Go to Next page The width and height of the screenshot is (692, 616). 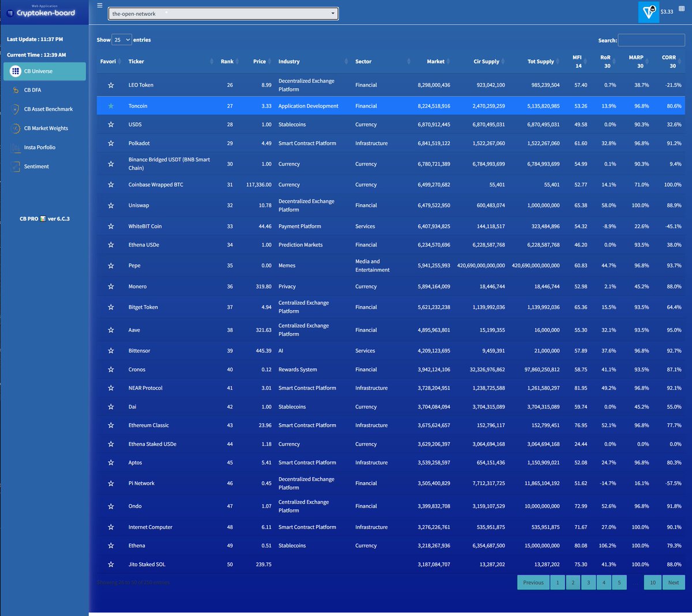tap(673, 583)
